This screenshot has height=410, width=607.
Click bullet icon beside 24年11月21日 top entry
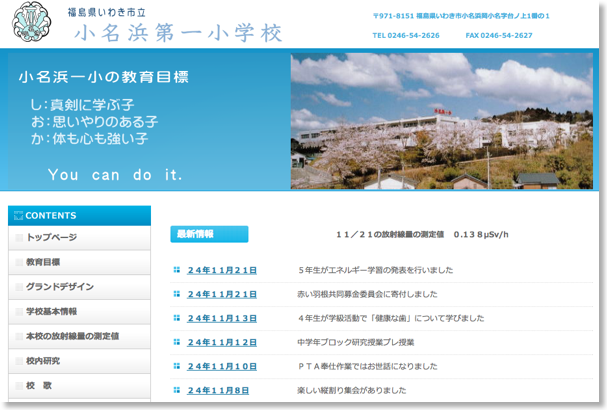tap(177, 270)
